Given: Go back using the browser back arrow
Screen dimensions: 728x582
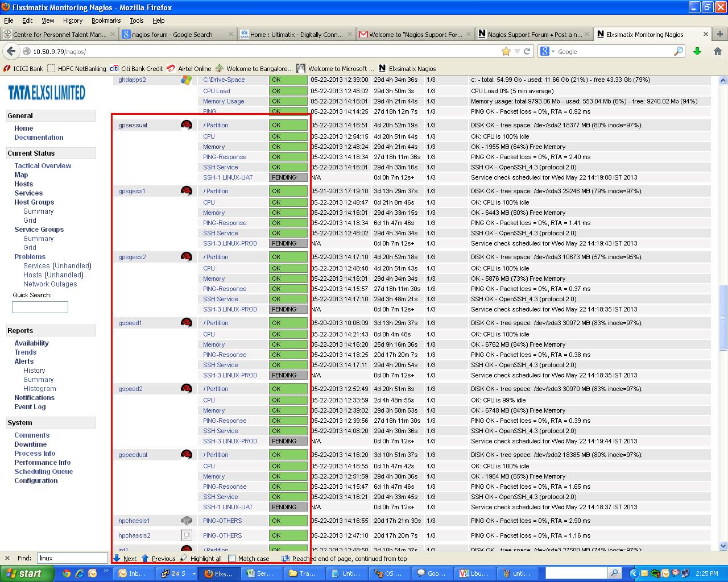Looking at the screenshot, I should 11,51.
